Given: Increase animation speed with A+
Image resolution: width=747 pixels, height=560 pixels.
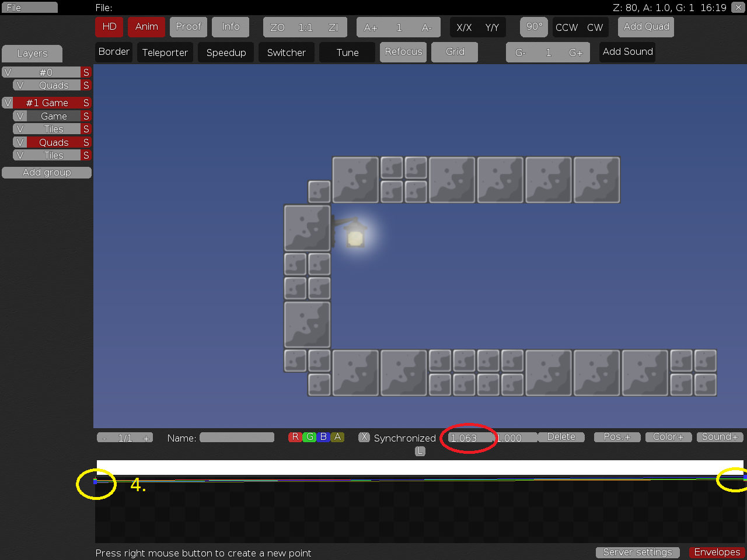Looking at the screenshot, I should click(371, 27).
